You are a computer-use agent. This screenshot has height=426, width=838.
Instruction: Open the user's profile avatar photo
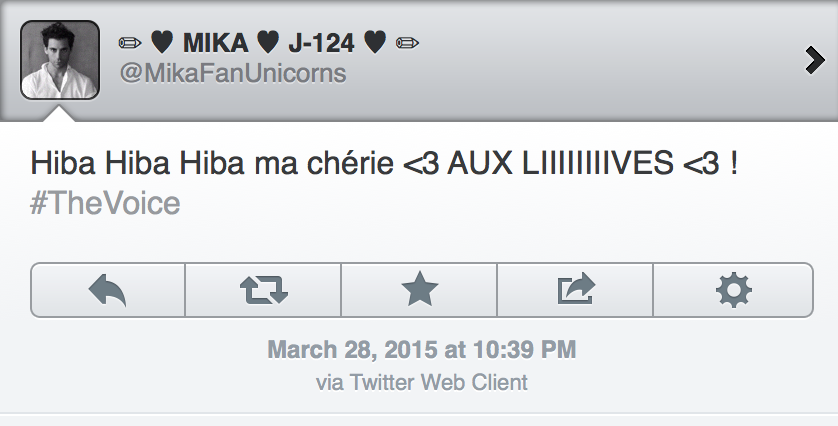click(x=60, y=60)
